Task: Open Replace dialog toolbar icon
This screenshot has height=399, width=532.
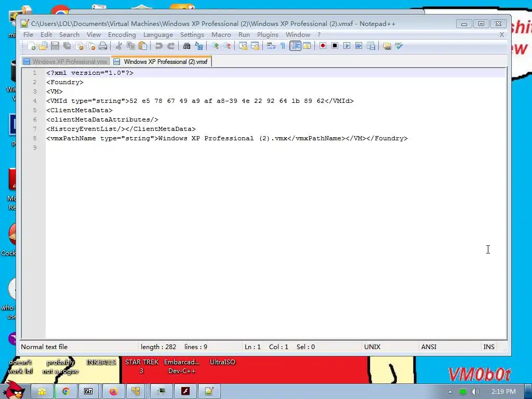Action: [199, 46]
